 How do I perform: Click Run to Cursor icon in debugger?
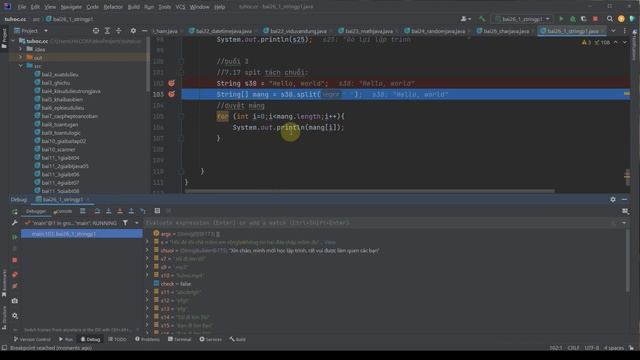(x=143, y=211)
